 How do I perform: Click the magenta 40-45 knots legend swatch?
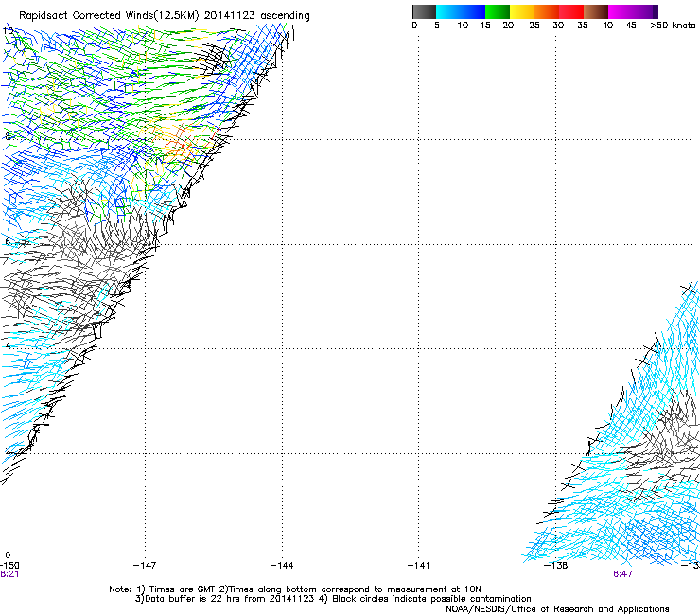point(621,11)
